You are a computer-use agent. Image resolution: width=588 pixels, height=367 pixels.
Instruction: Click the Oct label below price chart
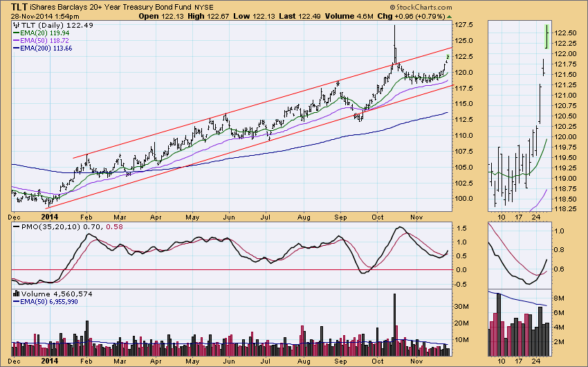378,217
